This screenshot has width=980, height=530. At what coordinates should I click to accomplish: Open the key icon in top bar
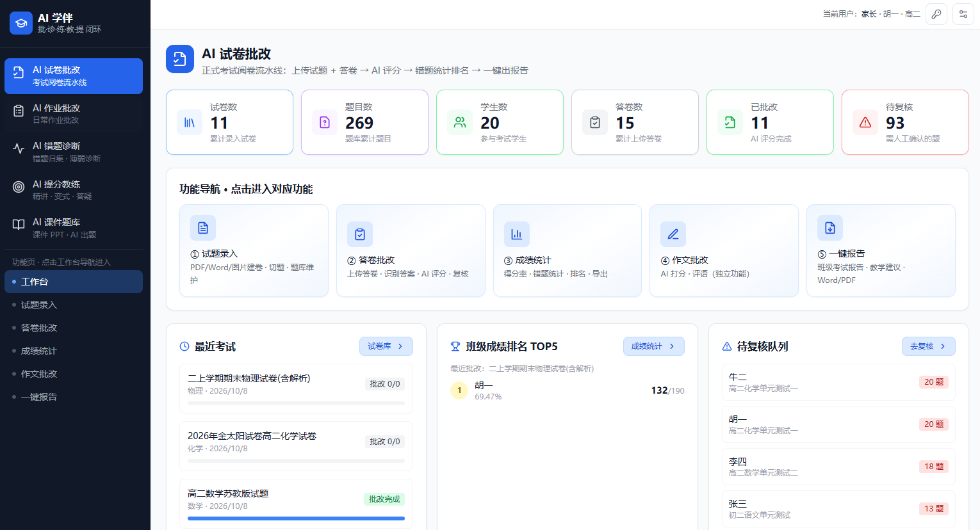[x=936, y=14]
